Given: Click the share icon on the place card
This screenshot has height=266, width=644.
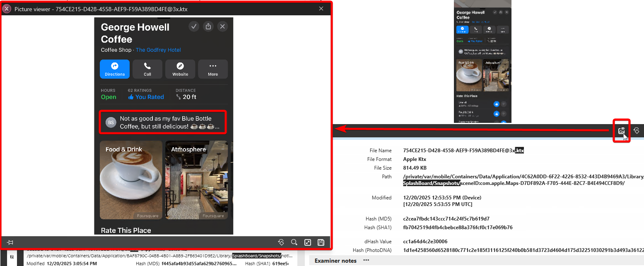Looking at the screenshot, I should click(208, 26).
